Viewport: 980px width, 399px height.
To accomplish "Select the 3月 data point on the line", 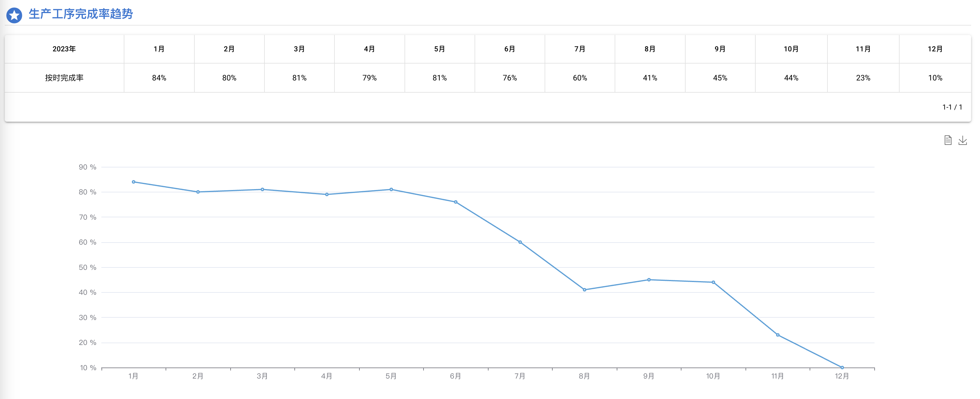I will [x=262, y=190].
